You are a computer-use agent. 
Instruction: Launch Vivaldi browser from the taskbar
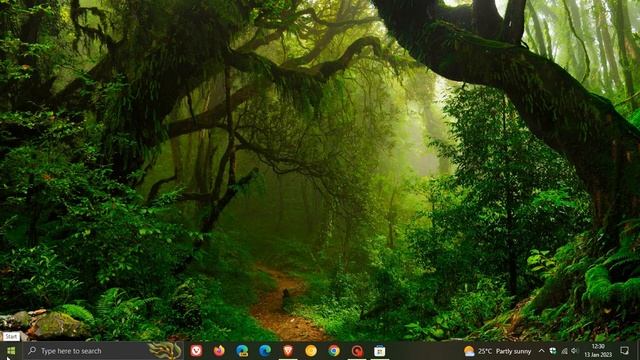tap(196, 351)
